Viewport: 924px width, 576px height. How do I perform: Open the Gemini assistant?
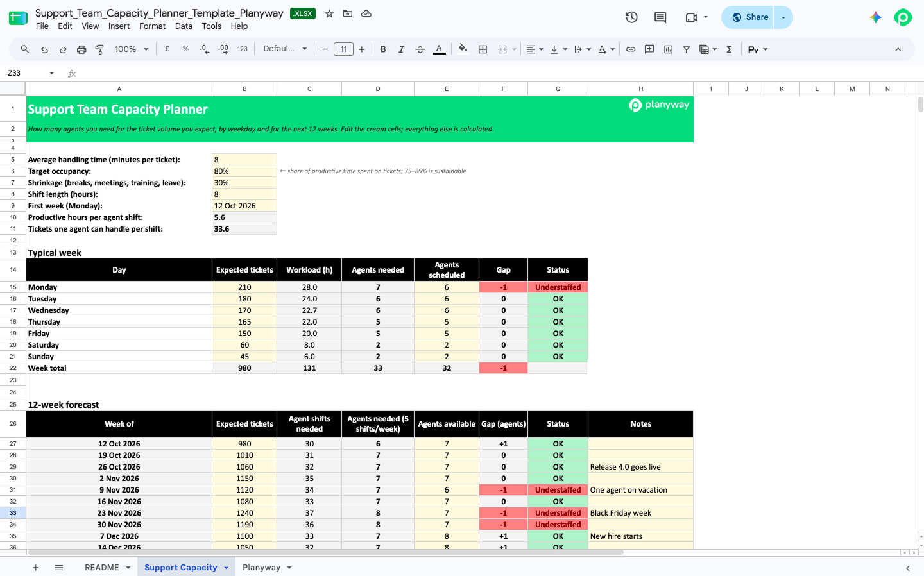876,17
